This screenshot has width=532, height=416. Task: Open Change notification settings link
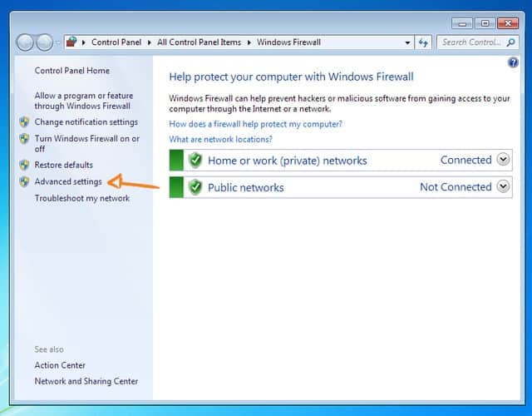(x=86, y=122)
